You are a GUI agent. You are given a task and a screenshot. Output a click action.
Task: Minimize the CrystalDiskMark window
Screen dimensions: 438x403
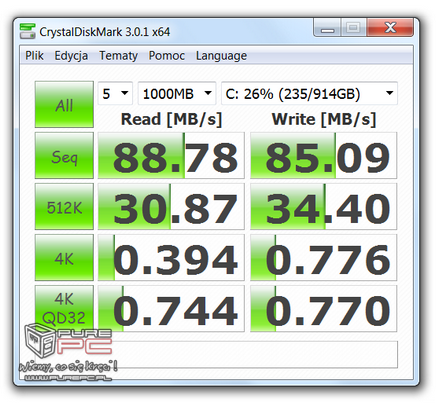(x=327, y=28)
